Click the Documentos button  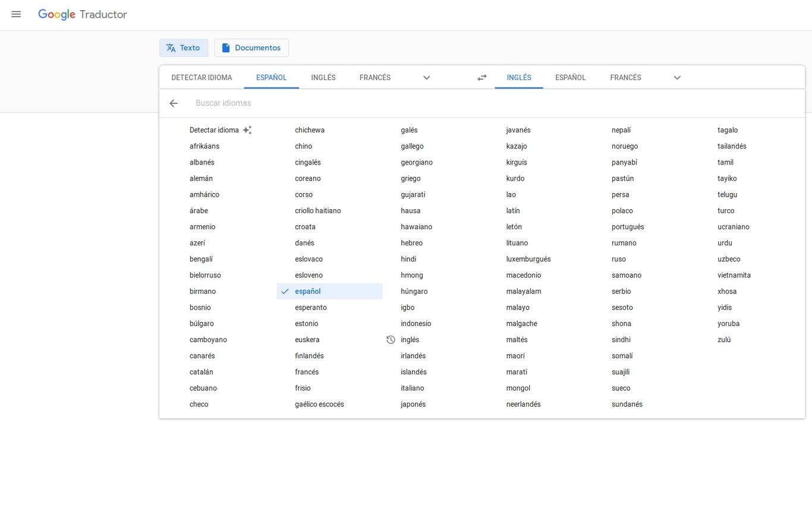[x=251, y=48]
